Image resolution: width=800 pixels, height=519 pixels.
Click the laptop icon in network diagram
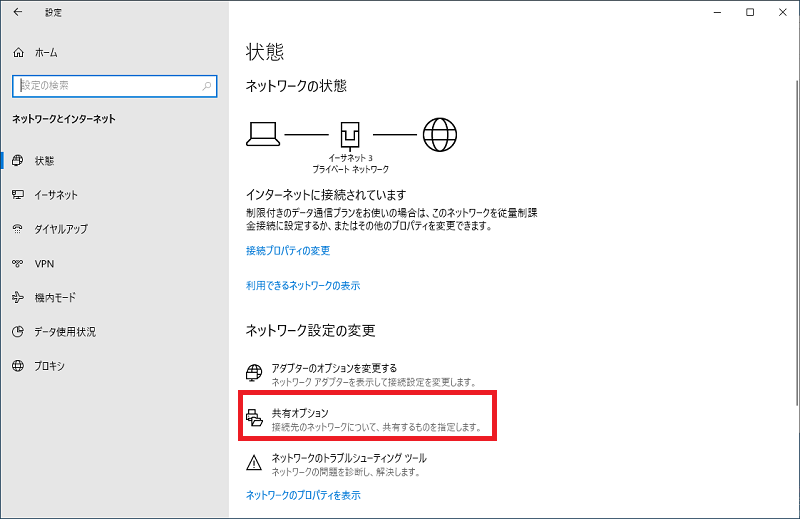tap(263, 134)
